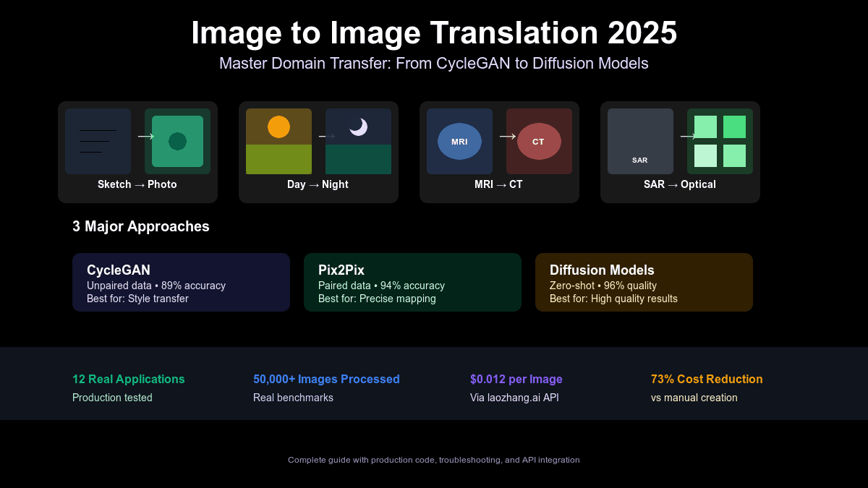Click the green optical grid thumbnail
This screenshot has width=868, height=488.
[720, 141]
